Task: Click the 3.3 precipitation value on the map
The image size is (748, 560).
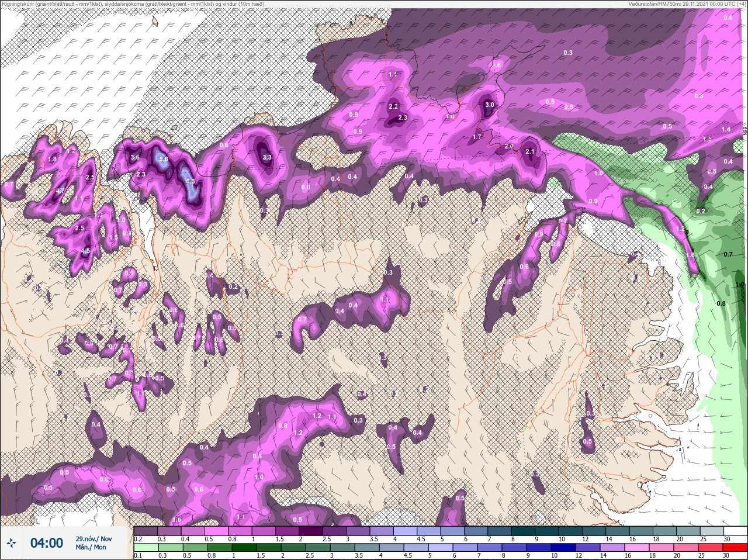Action: click(267, 157)
